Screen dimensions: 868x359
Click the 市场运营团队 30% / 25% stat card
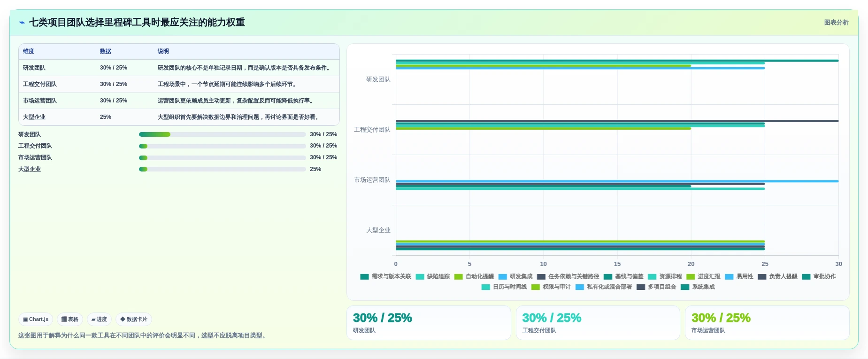coord(767,323)
